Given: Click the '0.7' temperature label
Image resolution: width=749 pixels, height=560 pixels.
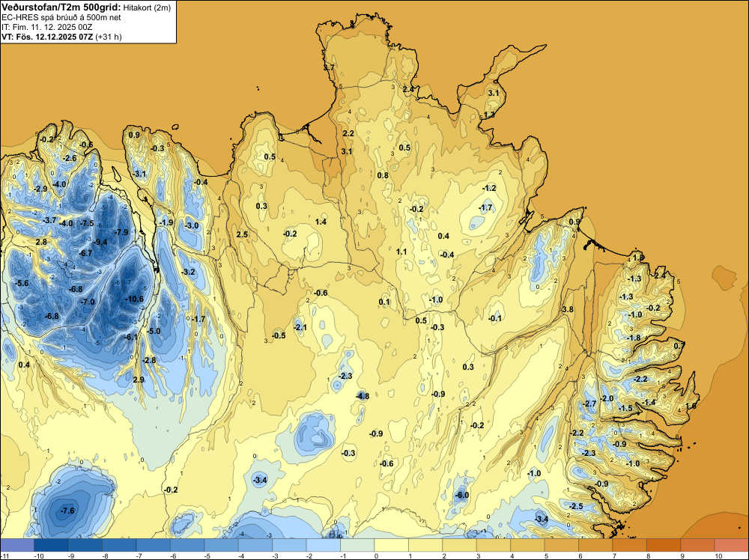Looking at the screenshot, I should pos(679,346).
